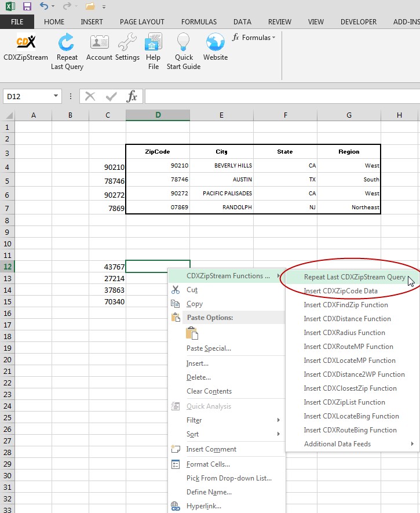Viewport: 420px width, 513px height.
Task: Choose Paste Special from context menu
Action: click(x=226, y=348)
